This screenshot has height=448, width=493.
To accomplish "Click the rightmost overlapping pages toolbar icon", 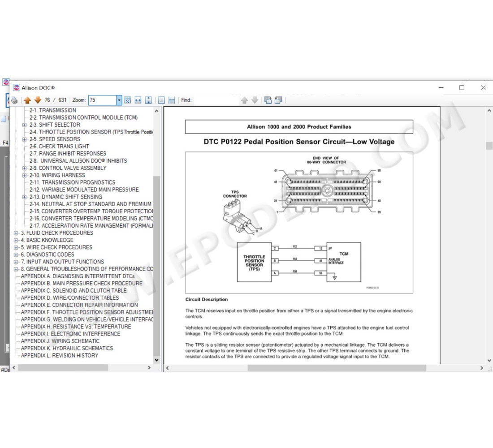I will point(278,100).
